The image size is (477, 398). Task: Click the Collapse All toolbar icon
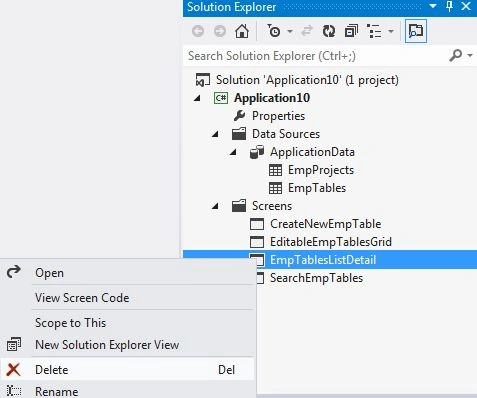351,31
